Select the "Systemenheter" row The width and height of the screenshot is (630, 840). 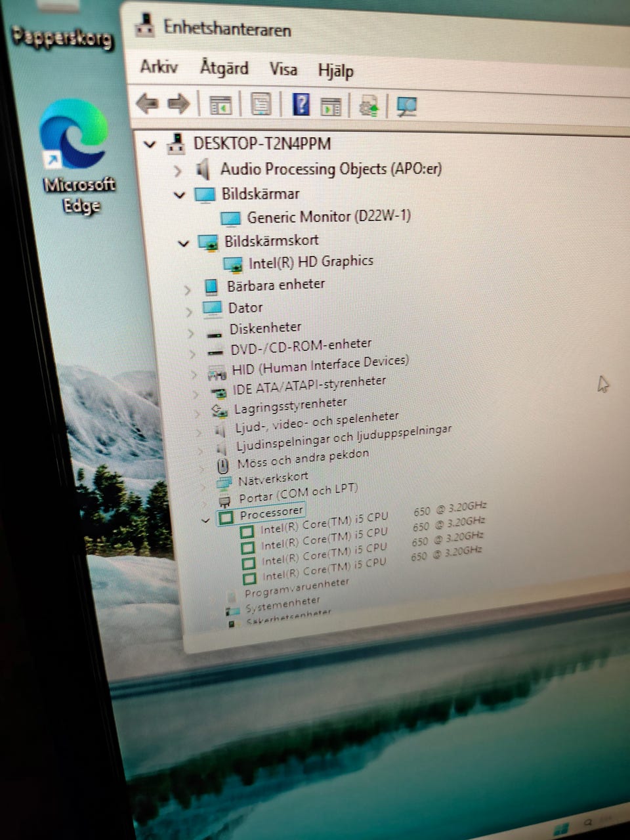coord(282,604)
